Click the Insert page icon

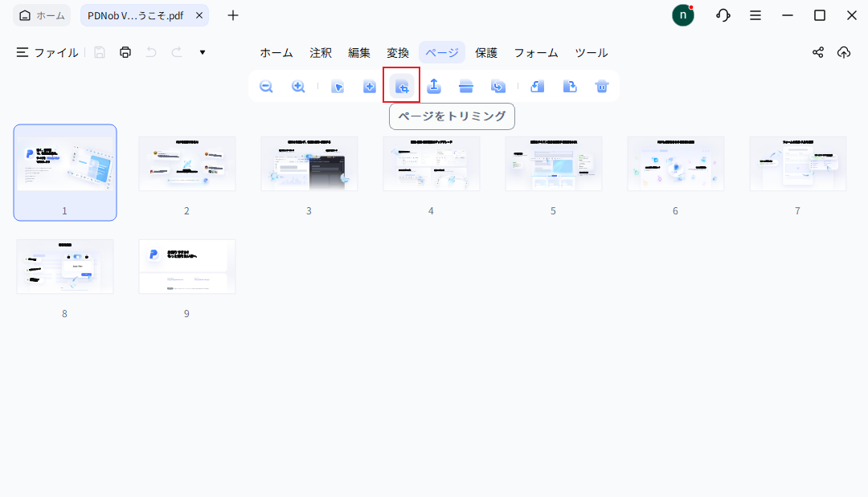[x=369, y=86]
